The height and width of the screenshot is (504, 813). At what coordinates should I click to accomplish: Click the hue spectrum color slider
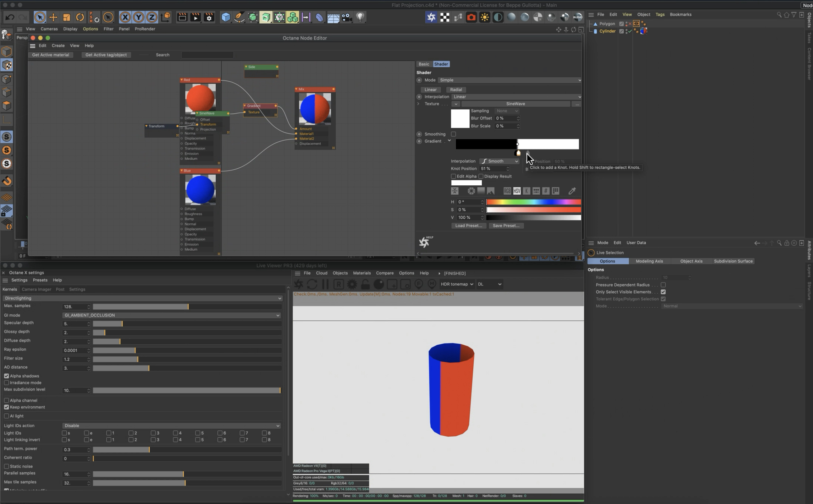tap(533, 202)
